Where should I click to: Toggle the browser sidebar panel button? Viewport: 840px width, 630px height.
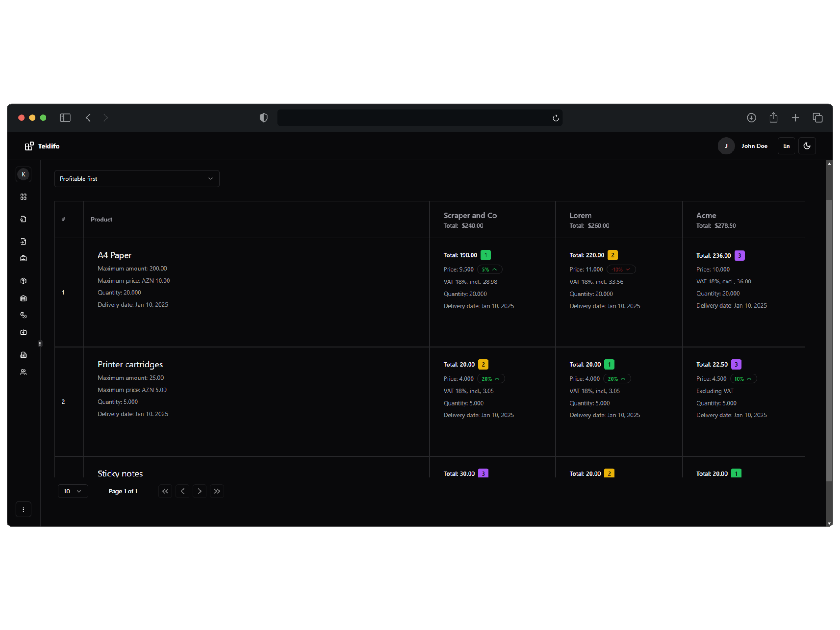coord(65,118)
